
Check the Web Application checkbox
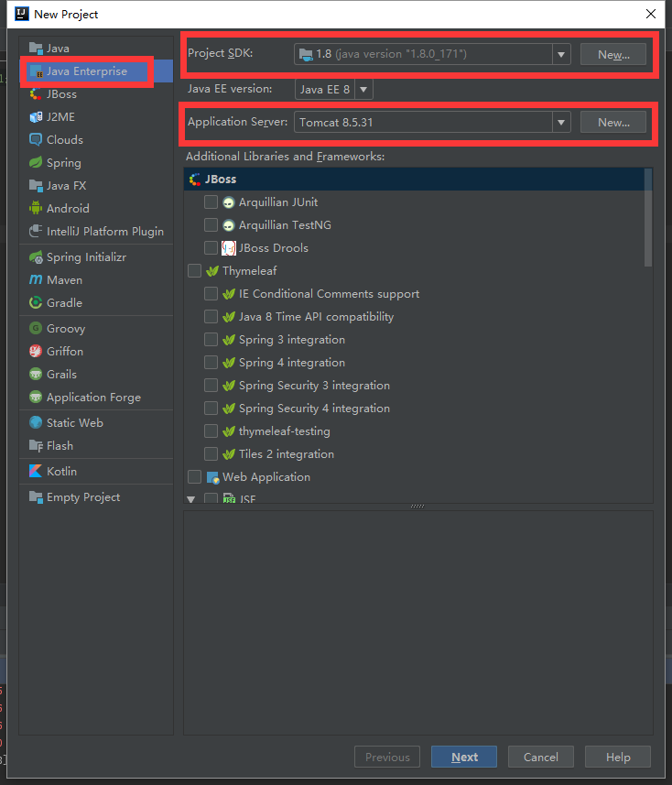point(194,477)
